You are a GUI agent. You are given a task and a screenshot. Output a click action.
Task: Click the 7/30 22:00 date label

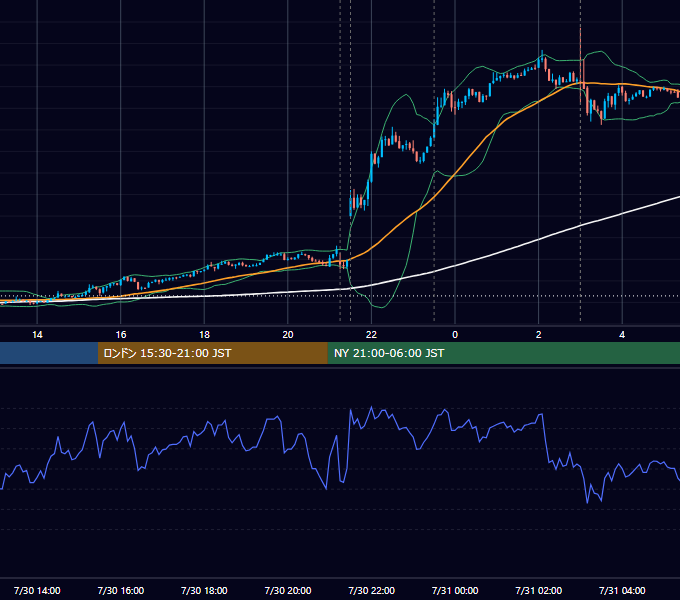click(372, 590)
